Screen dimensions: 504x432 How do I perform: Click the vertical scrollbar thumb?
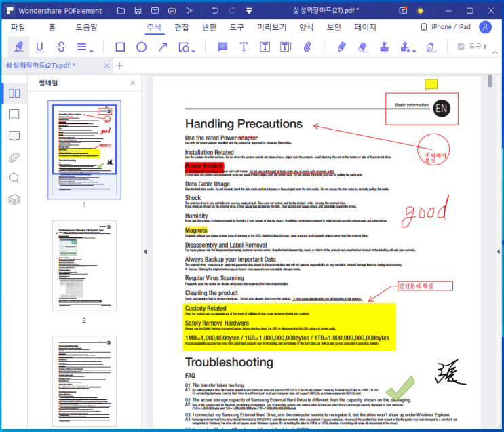[490, 81]
